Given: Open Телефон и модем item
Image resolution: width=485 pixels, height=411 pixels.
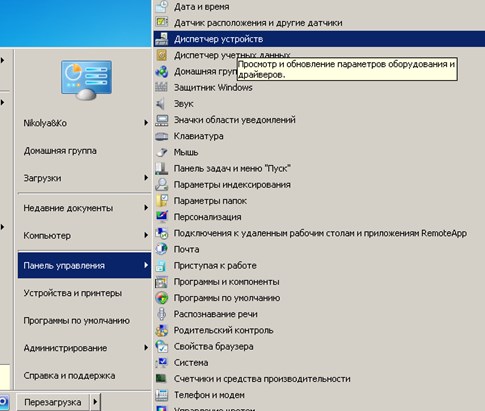Looking at the screenshot, I should coord(319,395).
